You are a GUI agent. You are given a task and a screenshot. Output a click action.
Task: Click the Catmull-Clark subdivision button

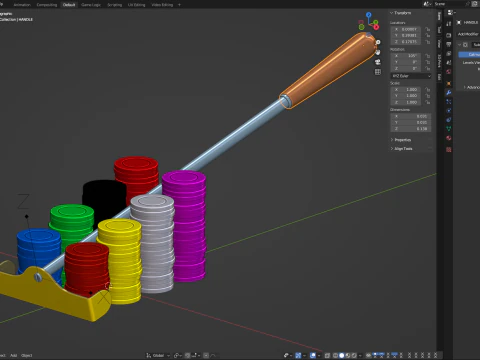(469, 54)
